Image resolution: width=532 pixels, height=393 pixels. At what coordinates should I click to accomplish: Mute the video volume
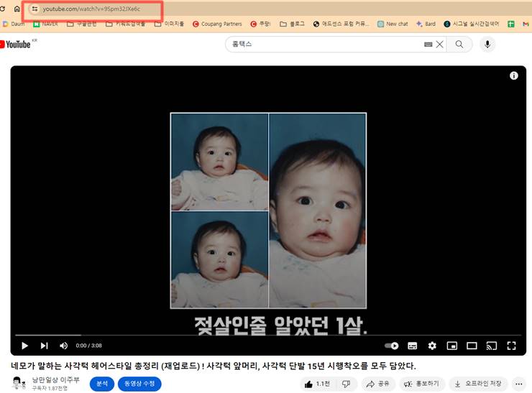pyautogui.click(x=63, y=346)
